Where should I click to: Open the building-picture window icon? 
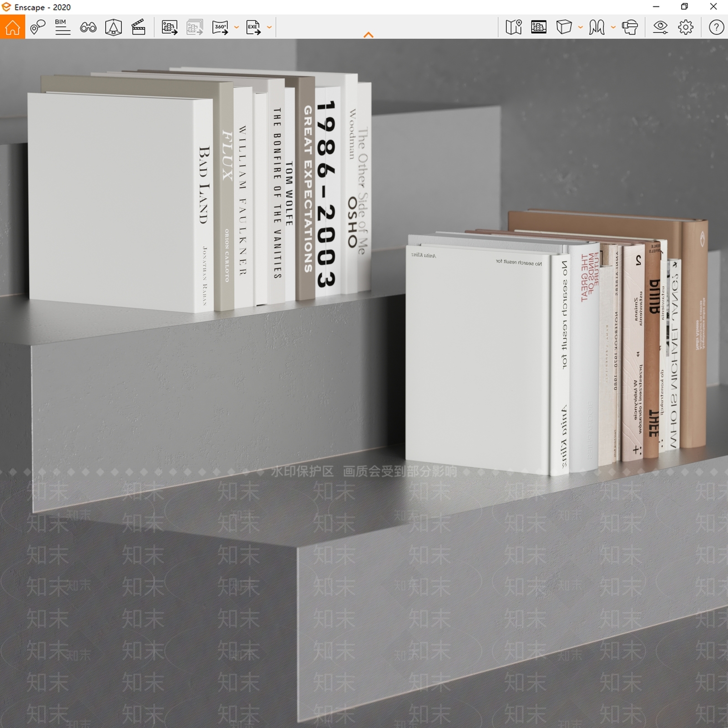click(539, 27)
